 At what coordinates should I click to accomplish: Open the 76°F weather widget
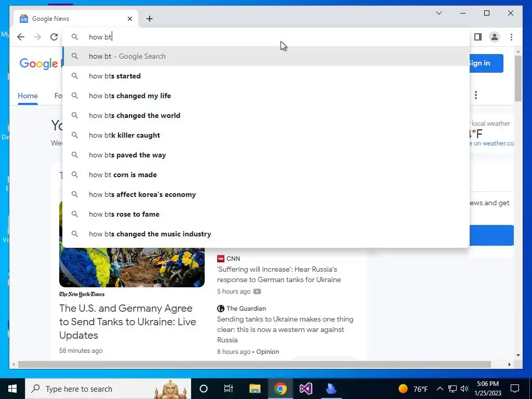click(413, 389)
